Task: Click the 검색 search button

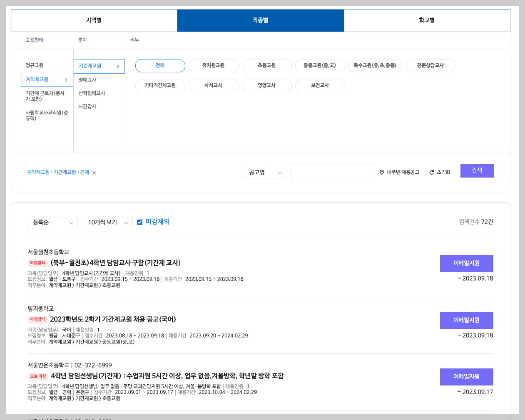Action: (x=477, y=170)
